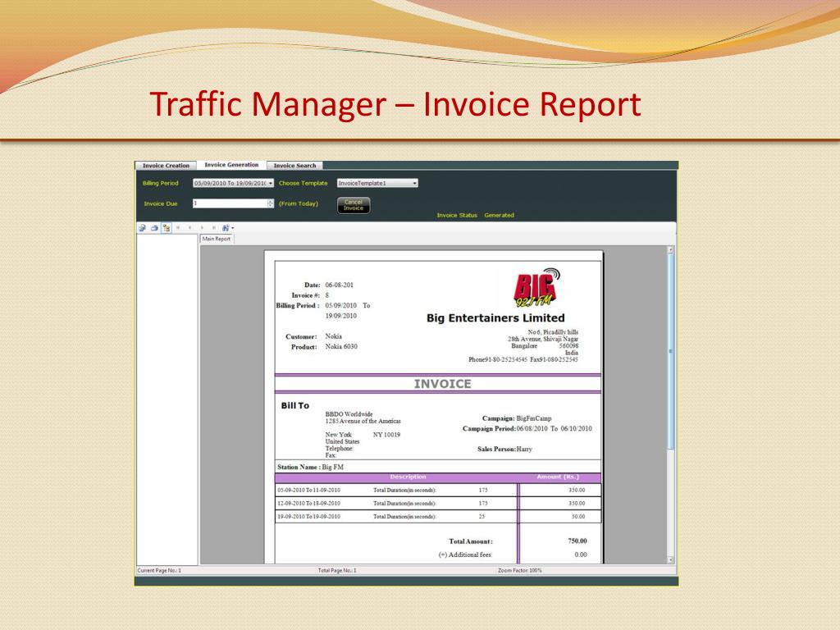Click 'Current Page No.: 1' in status bar
This screenshot has width=840, height=630.
[159, 571]
